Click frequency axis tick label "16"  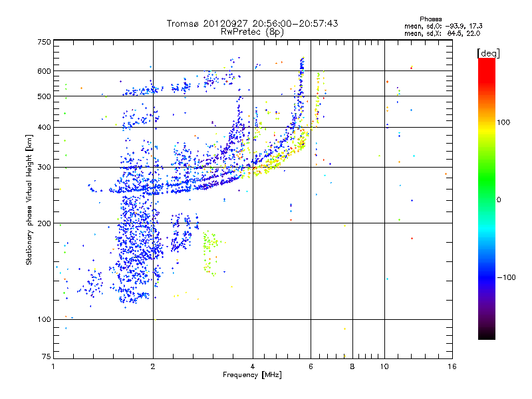point(452,366)
